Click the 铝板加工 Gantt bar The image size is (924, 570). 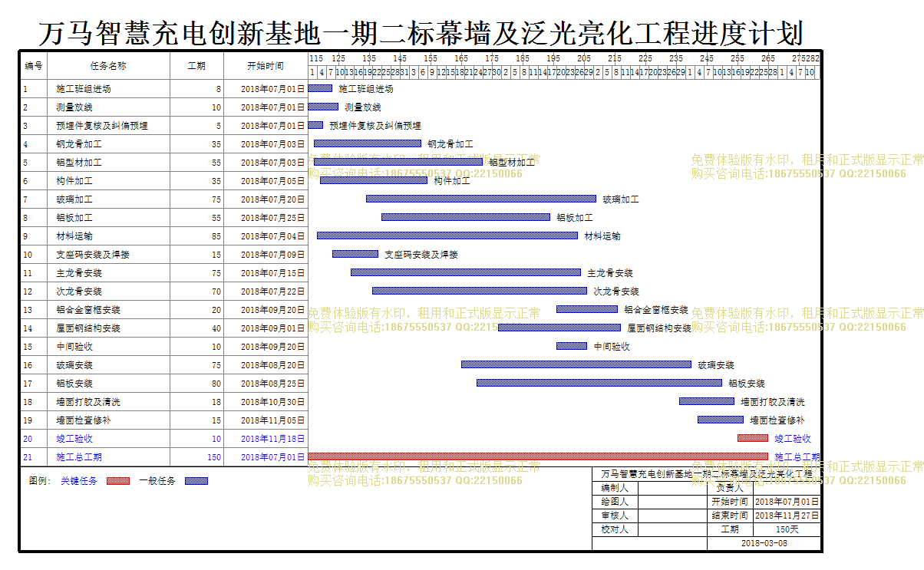(x=466, y=217)
